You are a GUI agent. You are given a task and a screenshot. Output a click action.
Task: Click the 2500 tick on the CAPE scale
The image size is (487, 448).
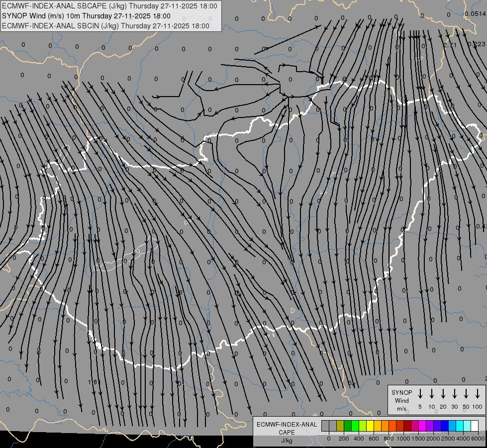(x=448, y=439)
